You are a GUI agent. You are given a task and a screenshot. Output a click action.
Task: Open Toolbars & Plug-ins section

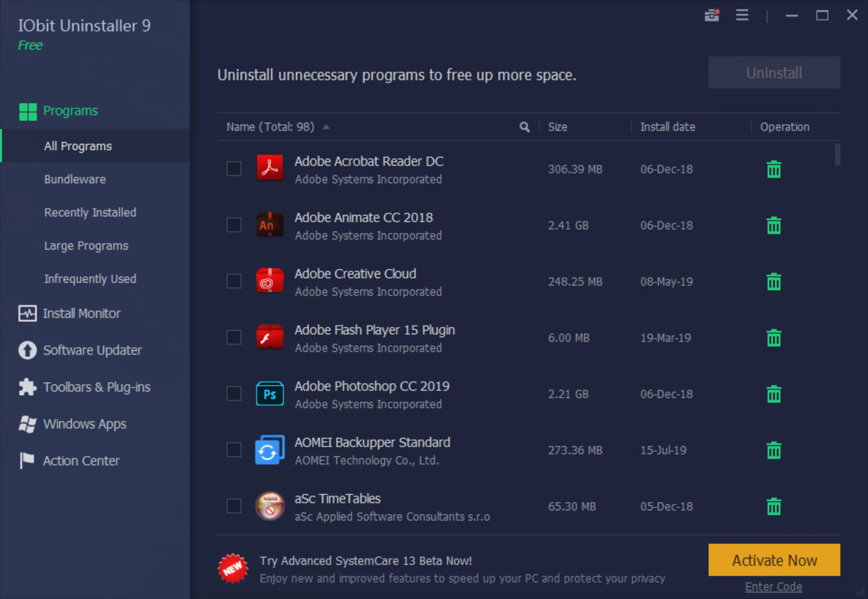[x=96, y=387]
